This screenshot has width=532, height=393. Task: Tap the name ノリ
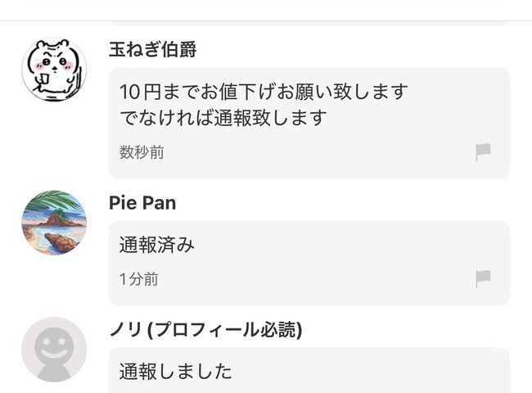point(120,330)
